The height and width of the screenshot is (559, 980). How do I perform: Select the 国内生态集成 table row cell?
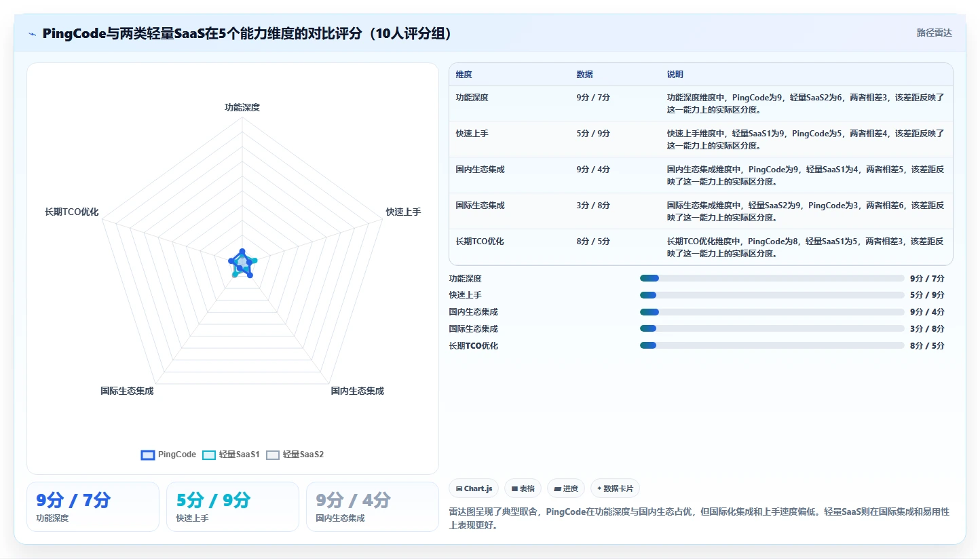click(x=480, y=170)
